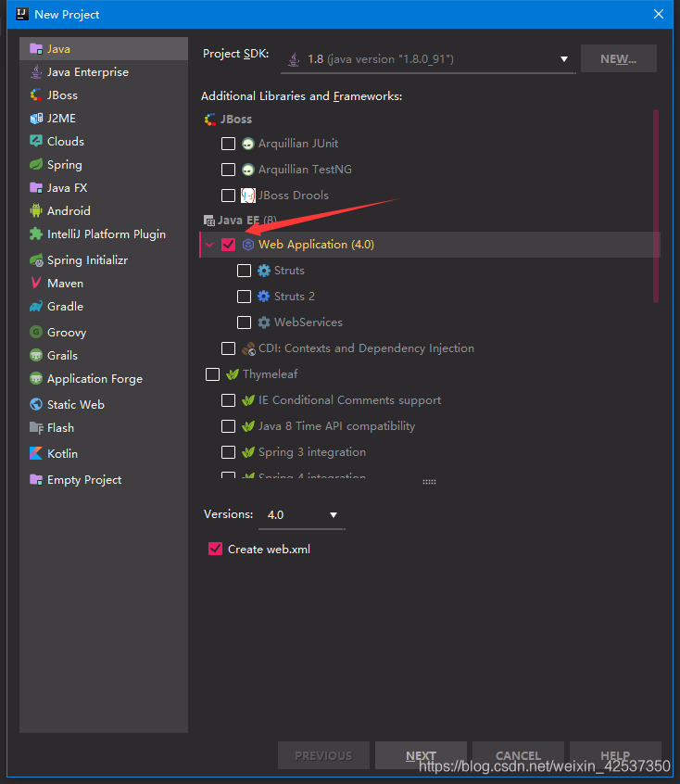Click the Groovy icon
Image resolution: width=680 pixels, height=784 pixels.
click(36, 332)
